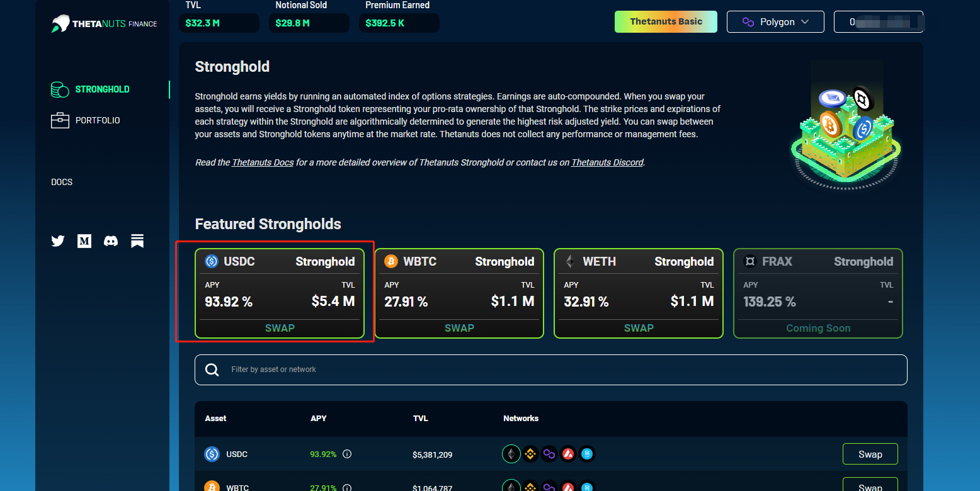980x491 pixels.
Task: Select Polygon network icon in USDC row
Action: (549, 454)
